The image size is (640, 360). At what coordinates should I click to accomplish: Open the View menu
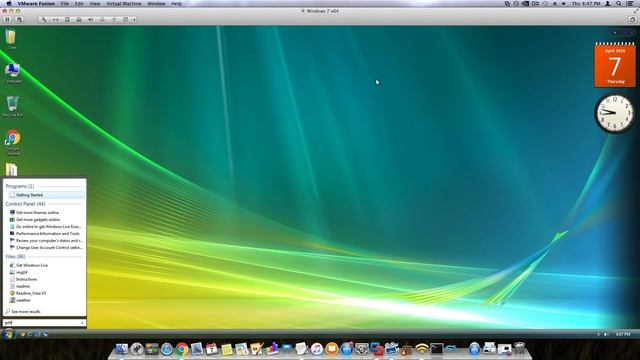click(x=95, y=4)
